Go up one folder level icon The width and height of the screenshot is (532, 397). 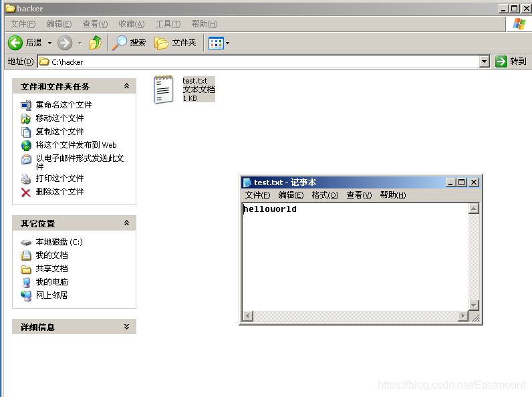pos(96,43)
